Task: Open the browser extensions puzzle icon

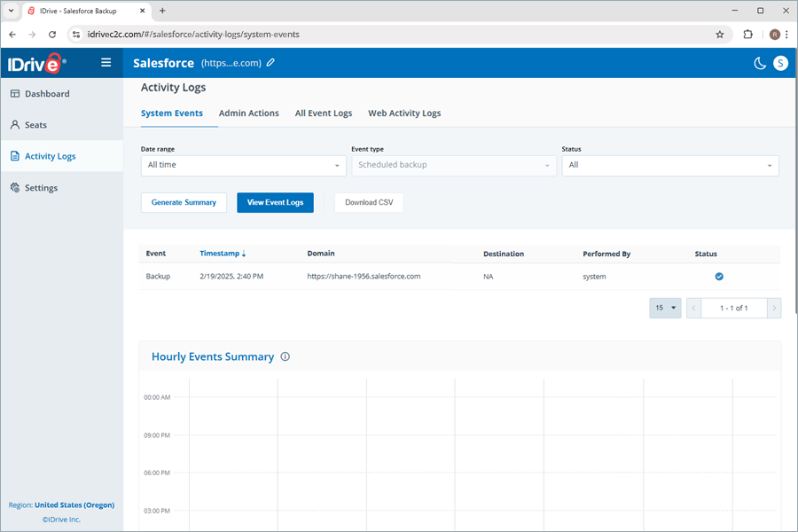Action: click(748, 35)
